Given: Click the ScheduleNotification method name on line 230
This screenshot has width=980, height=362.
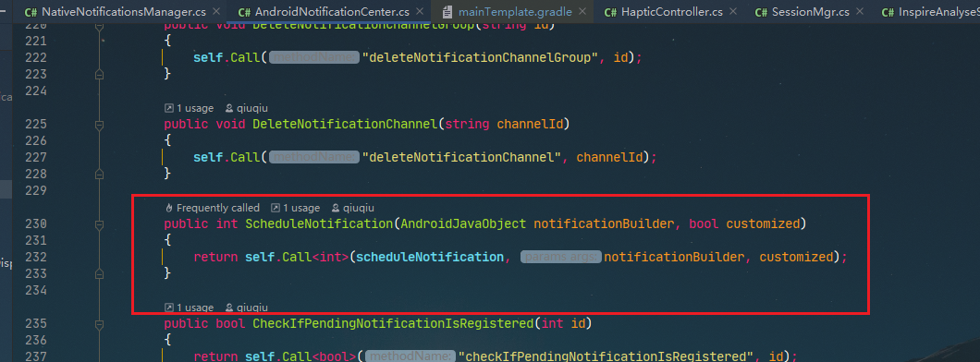Looking at the screenshot, I should click(319, 223).
